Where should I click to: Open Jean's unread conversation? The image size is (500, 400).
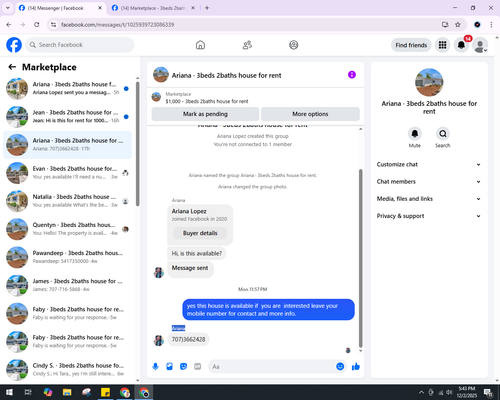[68, 117]
